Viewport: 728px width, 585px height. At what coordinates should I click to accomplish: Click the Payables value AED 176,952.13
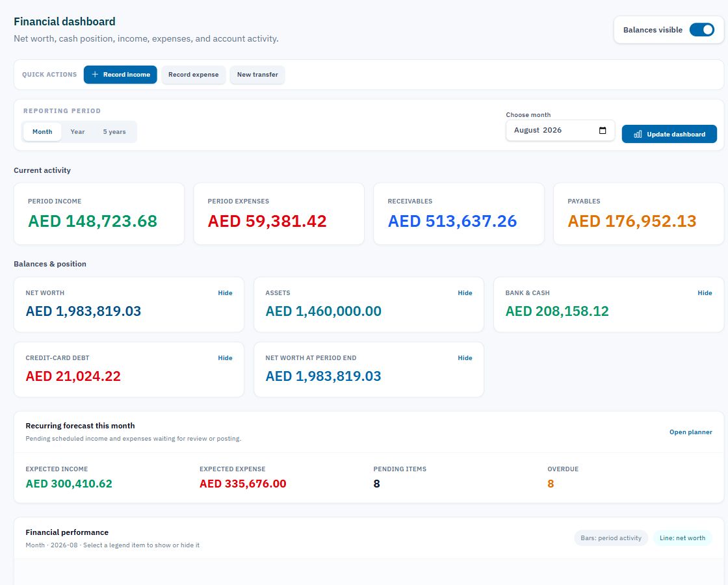pos(632,222)
